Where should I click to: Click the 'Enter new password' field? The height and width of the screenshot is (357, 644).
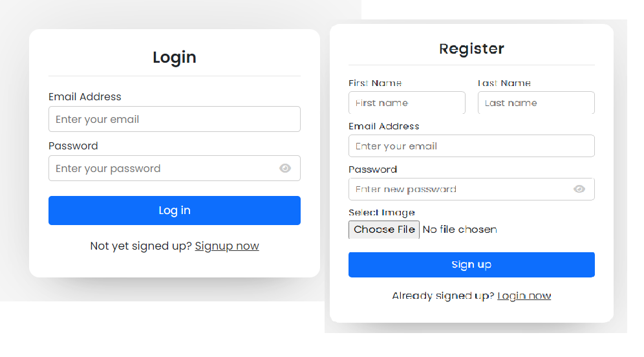459,189
